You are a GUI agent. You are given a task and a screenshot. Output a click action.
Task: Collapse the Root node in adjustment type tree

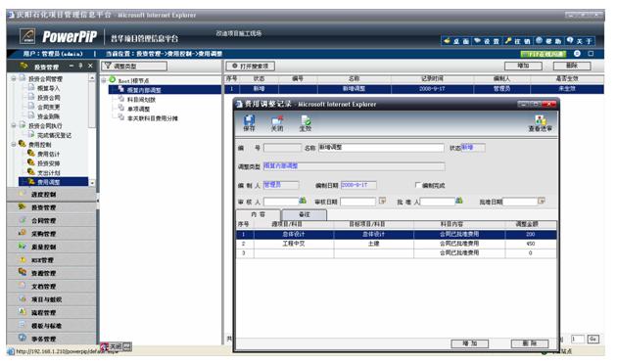(104, 80)
